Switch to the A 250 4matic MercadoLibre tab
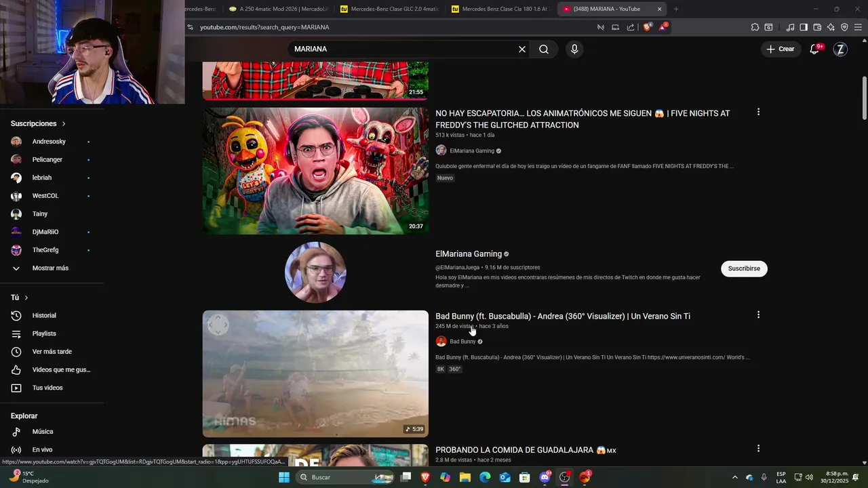The image size is (868, 488). tap(277, 9)
